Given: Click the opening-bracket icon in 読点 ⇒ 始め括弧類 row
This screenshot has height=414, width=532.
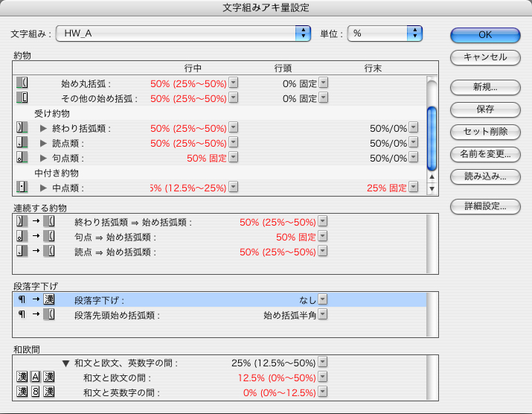Looking at the screenshot, I should click(49, 252).
